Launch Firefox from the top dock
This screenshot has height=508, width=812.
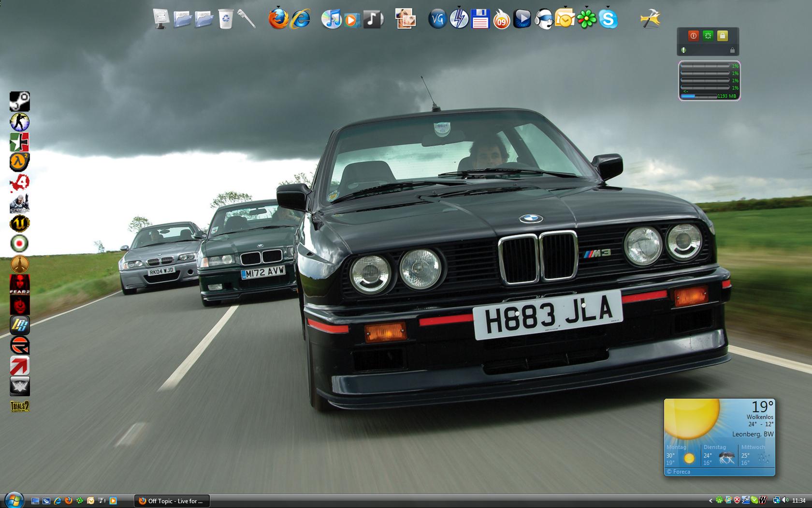278,18
